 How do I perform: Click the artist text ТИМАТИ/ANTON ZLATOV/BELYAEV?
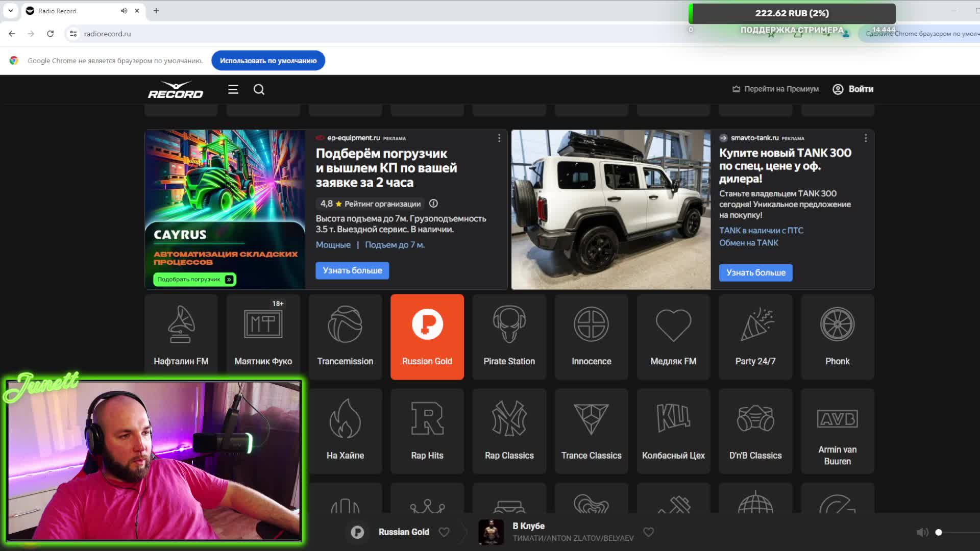[x=573, y=538]
